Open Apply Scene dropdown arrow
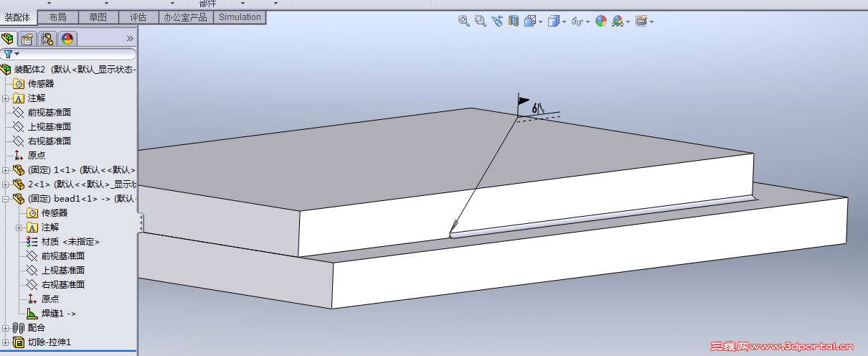Image resolution: width=868 pixels, height=356 pixels. point(628,22)
